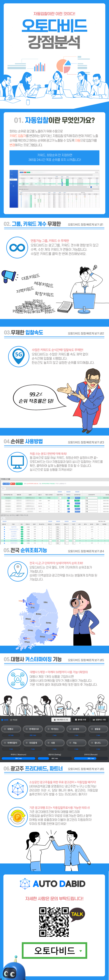Click the heading 03. 무제한 입찰속도
The image size is (109, 980).
coord(24,333)
